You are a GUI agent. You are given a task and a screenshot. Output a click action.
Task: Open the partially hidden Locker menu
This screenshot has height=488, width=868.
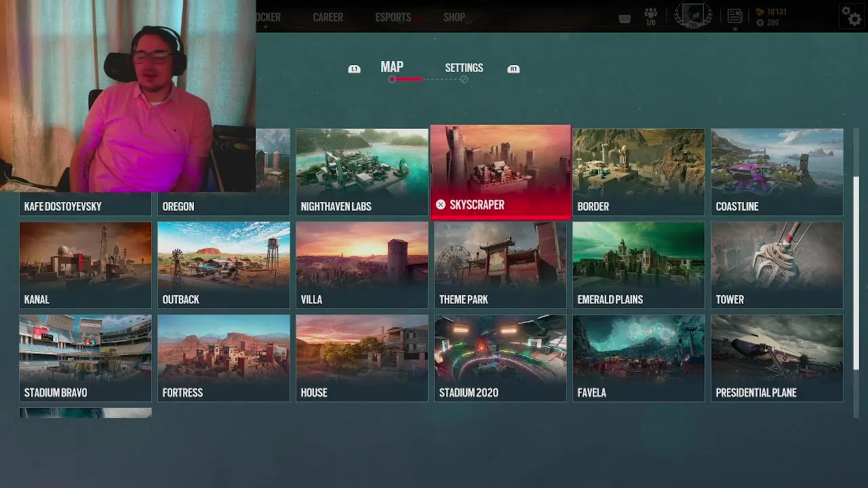tap(269, 17)
